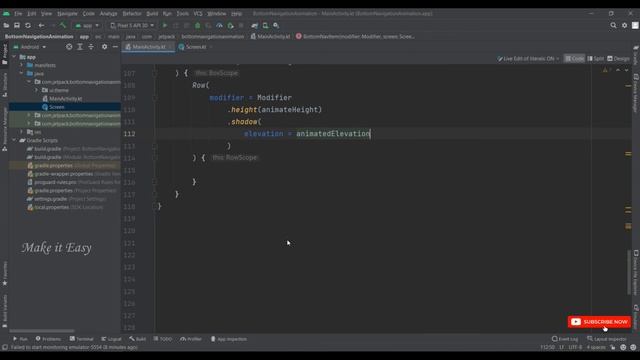The height and width of the screenshot is (360, 640).
Task: Click the YouTube Subscribe Now button
Action: click(599, 322)
